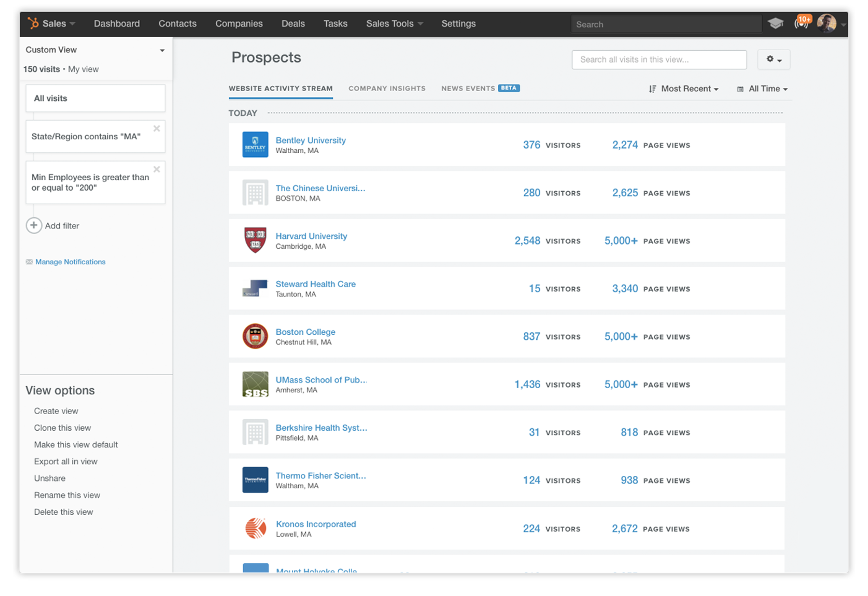
Task: Click the sort icon next to Most Recent
Action: click(652, 89)
